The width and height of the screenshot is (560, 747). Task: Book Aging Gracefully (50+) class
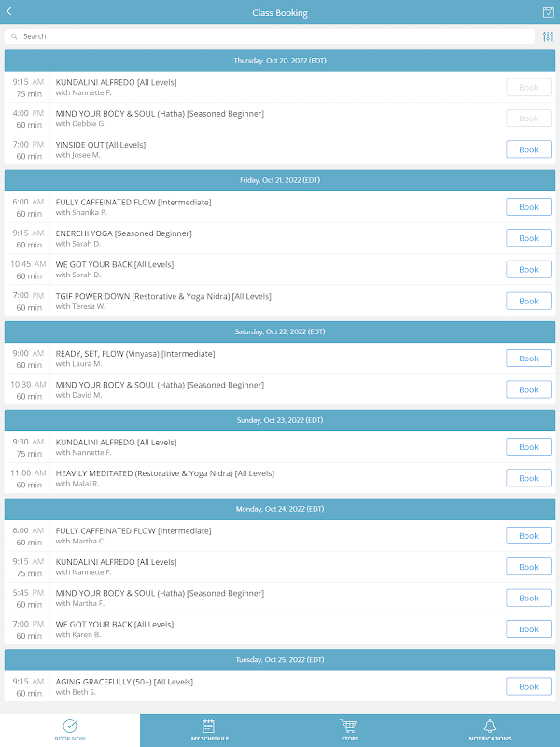pyautogui.click(x=528, y=686)
